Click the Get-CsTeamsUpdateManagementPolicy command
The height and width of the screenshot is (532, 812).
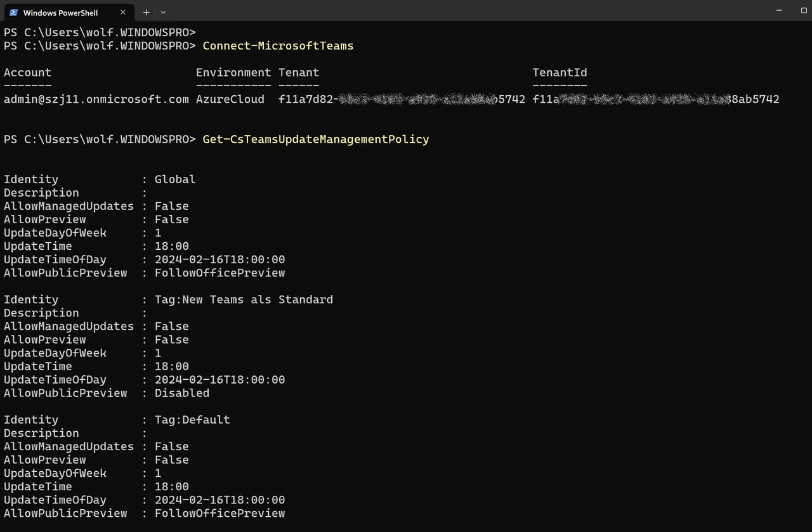[315, 139]
